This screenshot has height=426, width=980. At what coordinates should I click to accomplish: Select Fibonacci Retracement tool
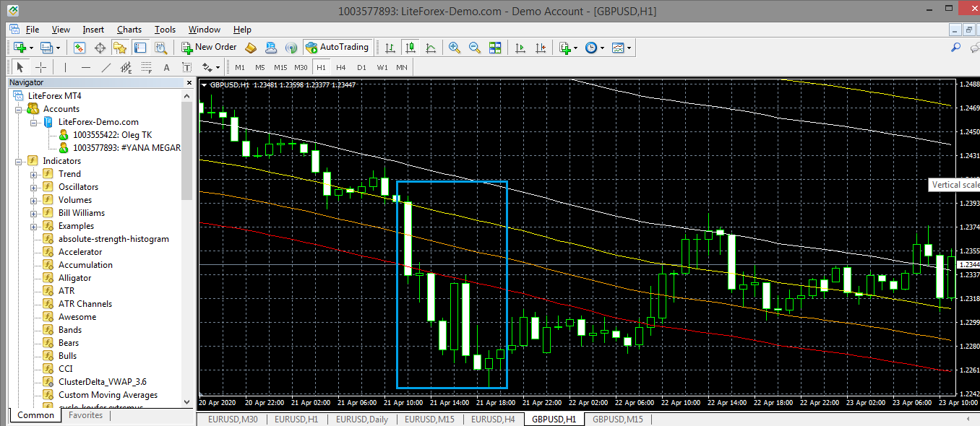coord(146,67)
